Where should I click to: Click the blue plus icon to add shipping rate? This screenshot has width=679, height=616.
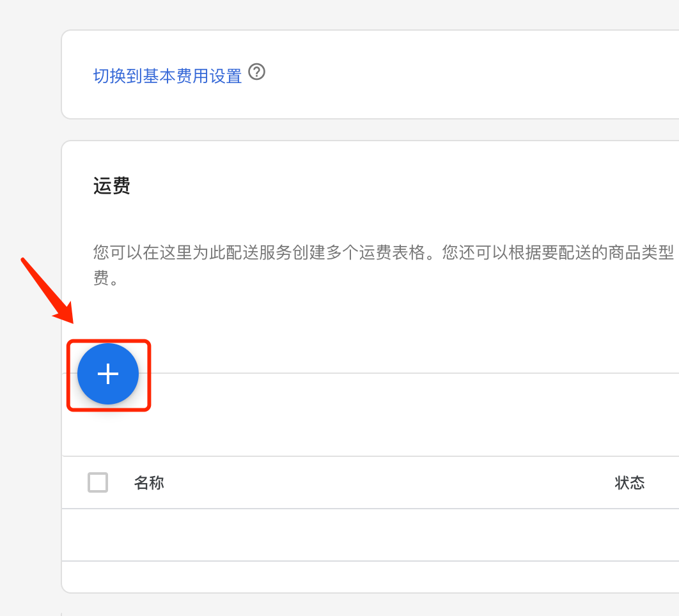point(108,374)
